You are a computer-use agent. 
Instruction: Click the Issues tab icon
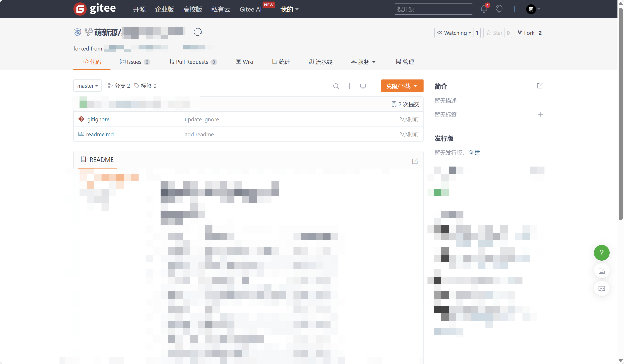122,62
